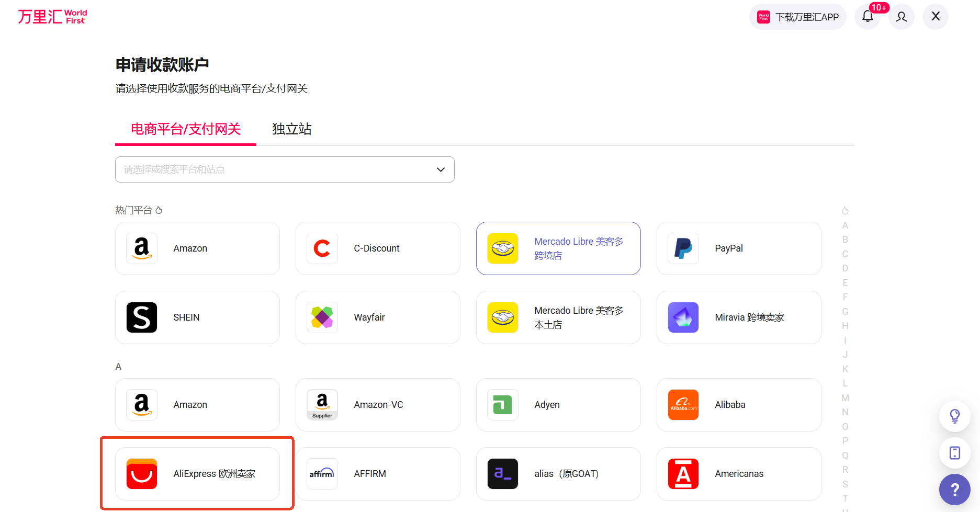
Task: Click the floating mobile phone icon
Action: tap(954, 453)
